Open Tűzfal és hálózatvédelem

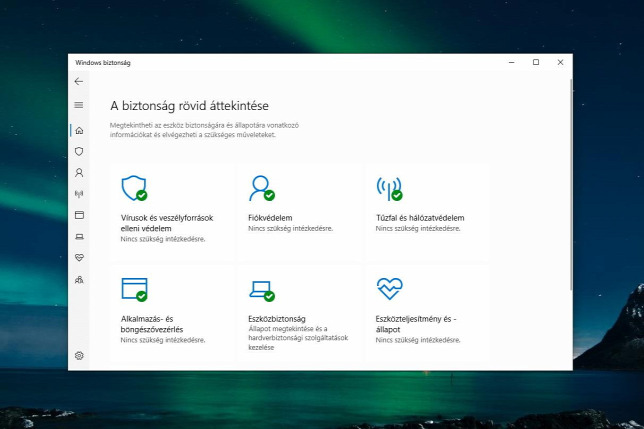(420, 218)
